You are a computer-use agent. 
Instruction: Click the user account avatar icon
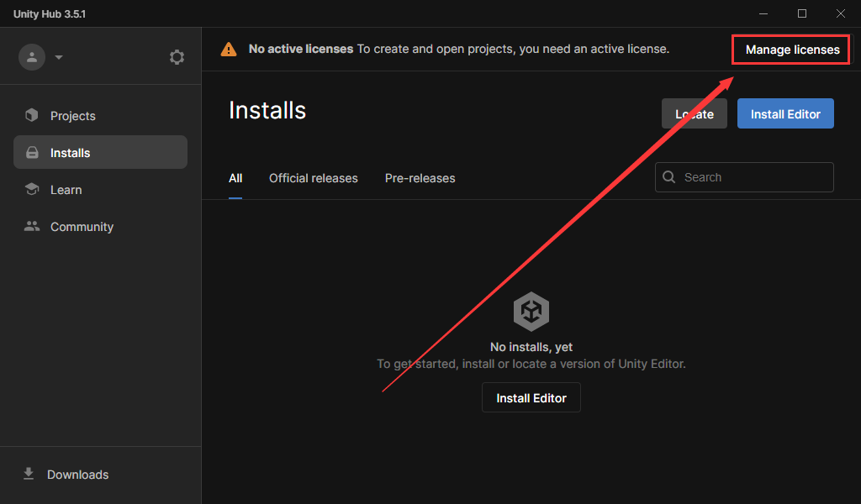[x=32, y=57]
